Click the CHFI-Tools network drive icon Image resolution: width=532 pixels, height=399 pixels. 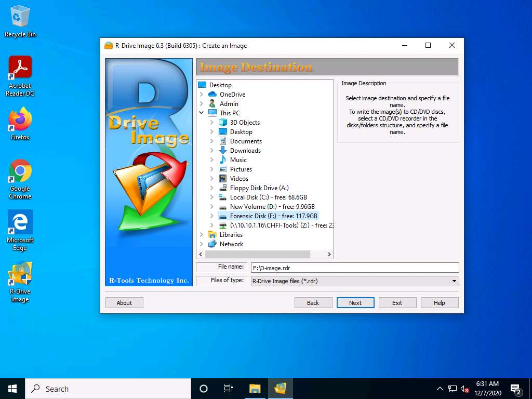(x=223, y=225)
